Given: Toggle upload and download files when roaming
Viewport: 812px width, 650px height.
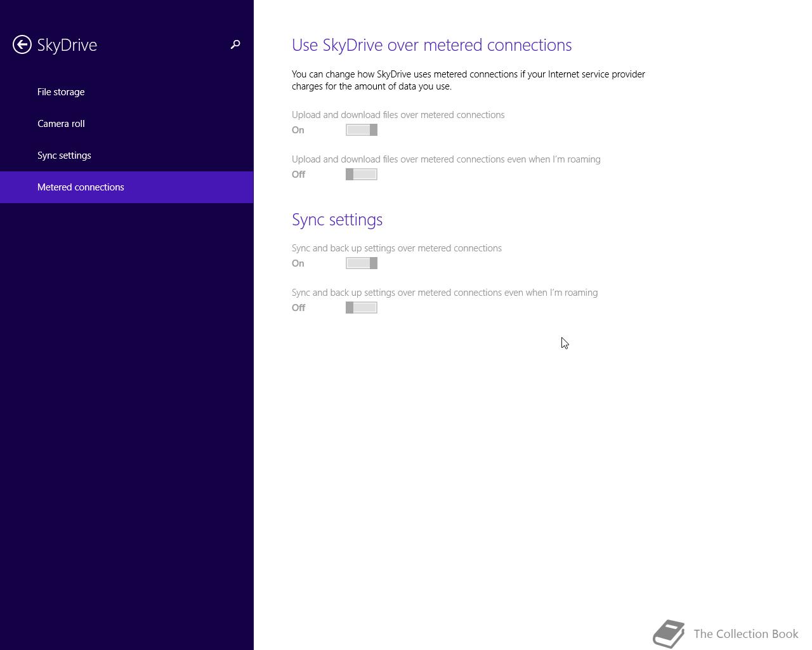Looking at the screenshot, I should coord(362,175).
